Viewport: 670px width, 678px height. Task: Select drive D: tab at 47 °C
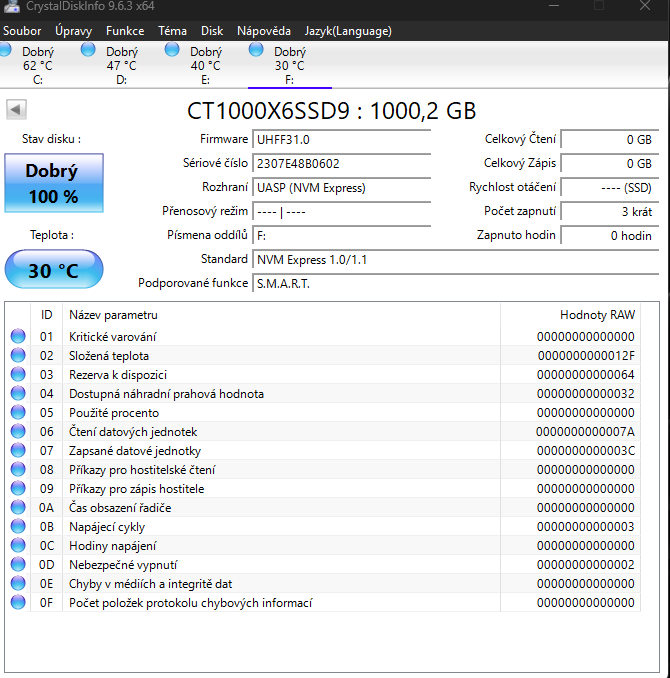(121, 65)
